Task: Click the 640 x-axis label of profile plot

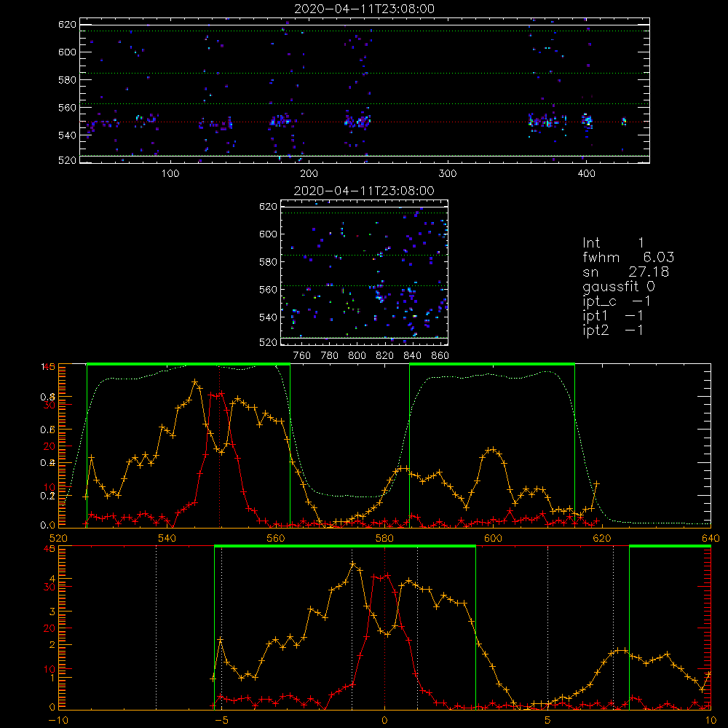Action: tap(711, 538)
